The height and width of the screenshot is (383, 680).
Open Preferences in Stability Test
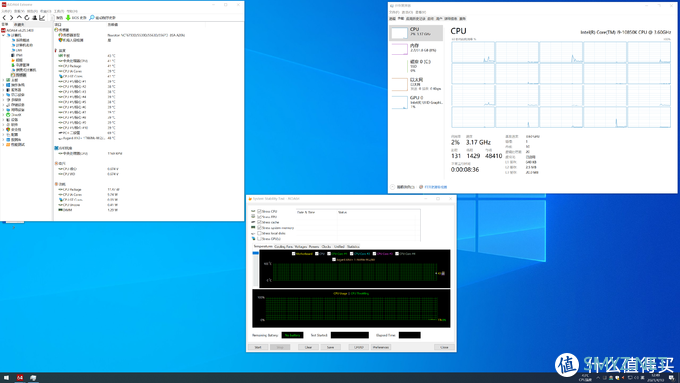[x=381, y=347]
